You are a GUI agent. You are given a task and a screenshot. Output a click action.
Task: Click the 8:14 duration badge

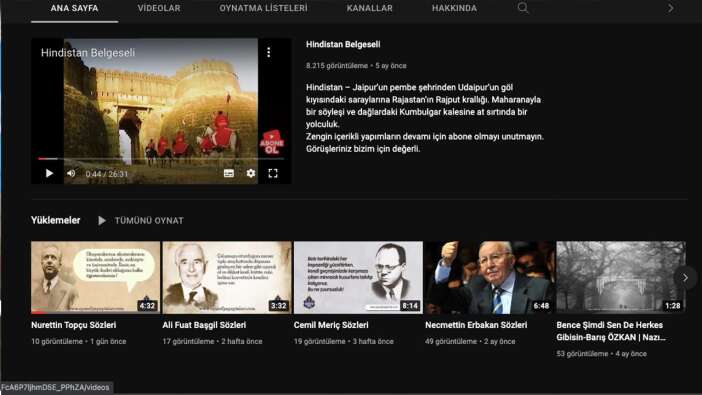coord(410,306)
